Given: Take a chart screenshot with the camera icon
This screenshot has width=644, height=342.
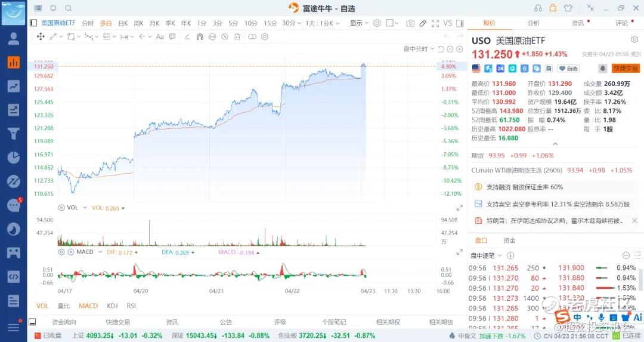Looking at the screenshot, I should tap(410, 23).
